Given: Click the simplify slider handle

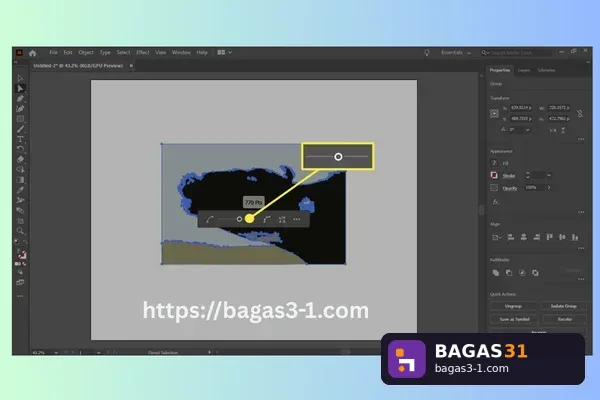Looking at the screenshot, I should [x=239, y=219].
